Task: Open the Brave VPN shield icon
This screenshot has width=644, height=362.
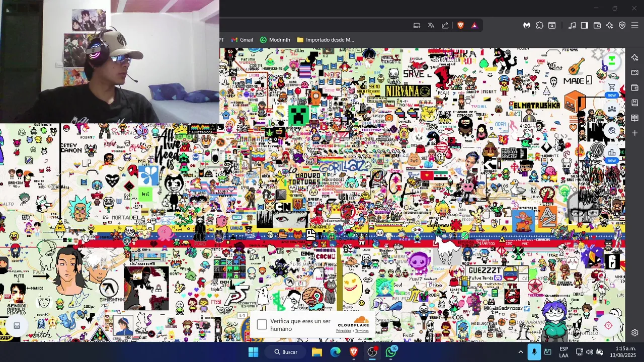Action: [x=622, y=26]
